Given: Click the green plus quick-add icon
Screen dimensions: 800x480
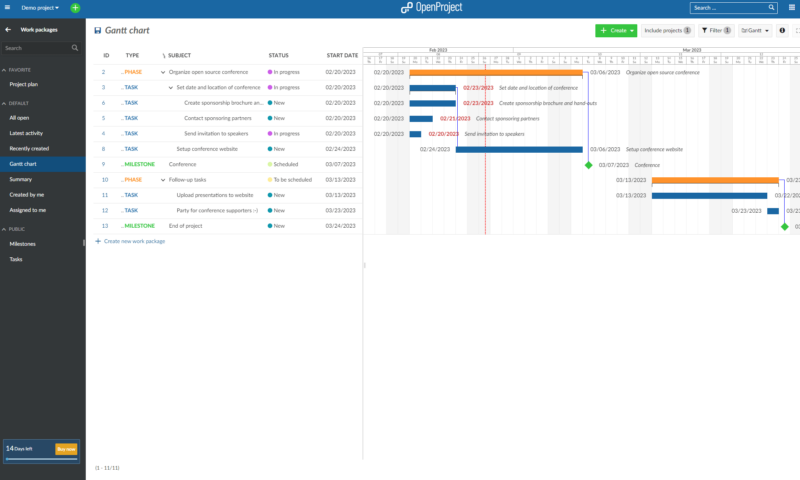Looking at the screenshot, I should (x=75, y=8).
